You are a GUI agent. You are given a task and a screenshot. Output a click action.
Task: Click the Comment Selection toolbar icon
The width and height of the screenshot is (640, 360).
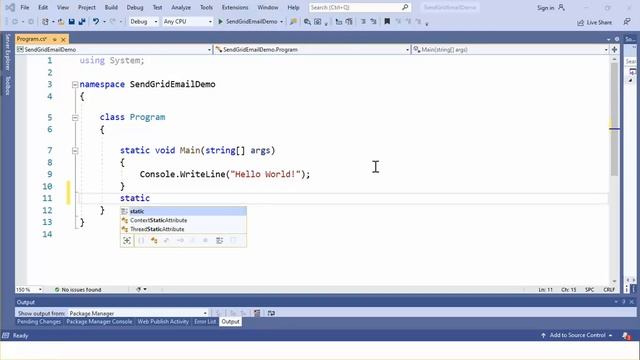tap(363, 22)
